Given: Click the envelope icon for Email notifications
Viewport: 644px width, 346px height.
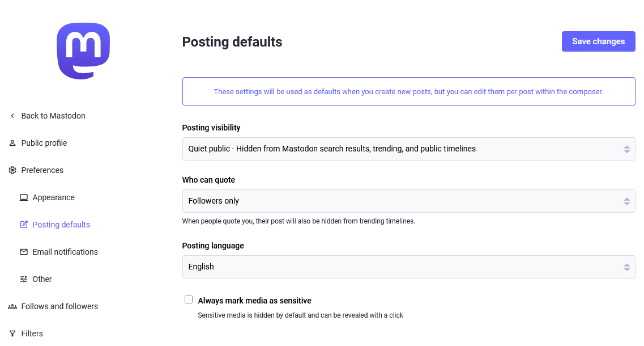Looking at the screenshot, I should point(24,252).
